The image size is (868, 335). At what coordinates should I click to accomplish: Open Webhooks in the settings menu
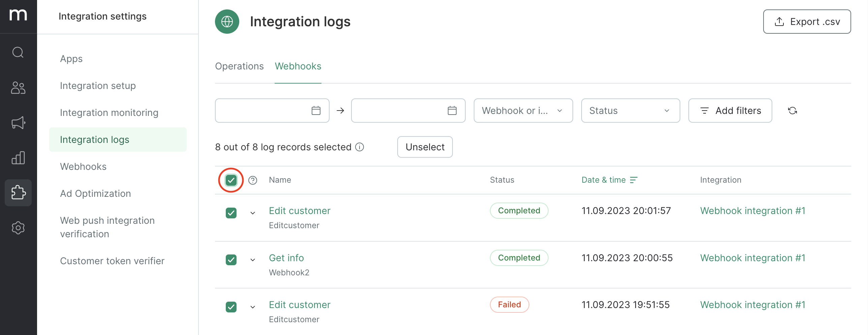(x=83, y=166)
